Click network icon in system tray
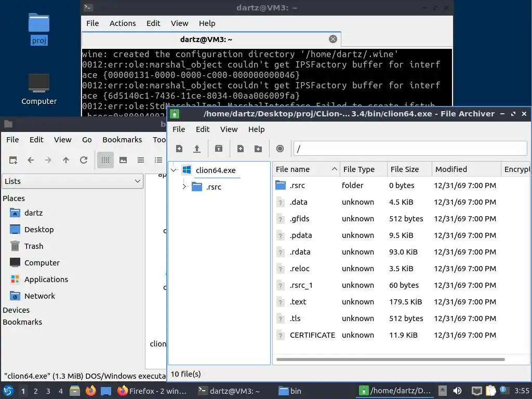This screenshot has width=532, height=399. [x=477, y=391]
